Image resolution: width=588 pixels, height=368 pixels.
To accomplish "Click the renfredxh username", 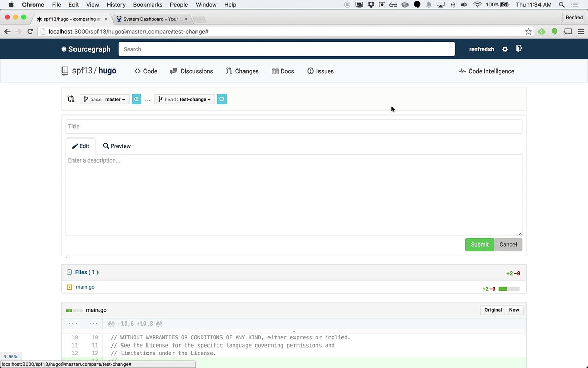I will click(481, 49).
